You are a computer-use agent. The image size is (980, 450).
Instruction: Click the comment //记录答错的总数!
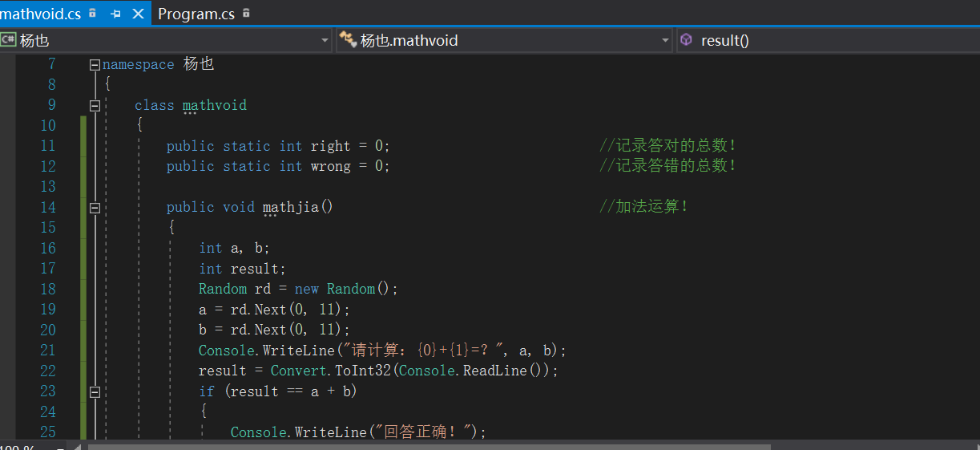click(667, 166)
